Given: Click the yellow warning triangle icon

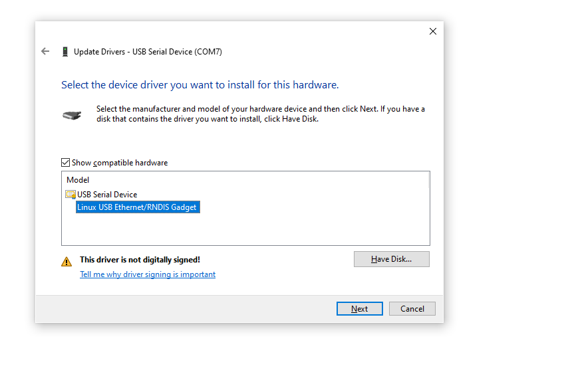Looking at the screenshot, I should tap(67, 262).
